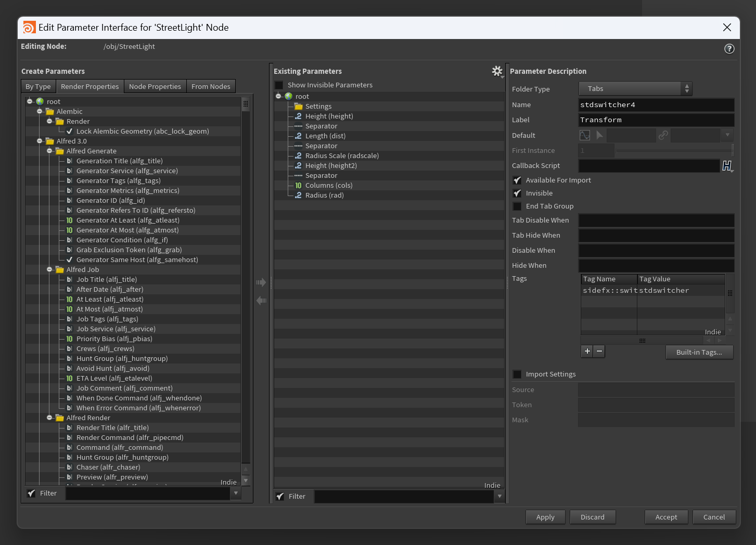Click the sidefx::switcher tag name cell
The image size is (756, 545).
[x=609, y=290]
